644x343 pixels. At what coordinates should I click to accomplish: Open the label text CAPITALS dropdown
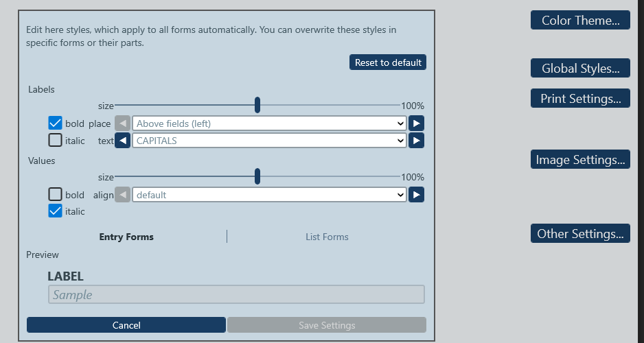(x=269, y=141)
